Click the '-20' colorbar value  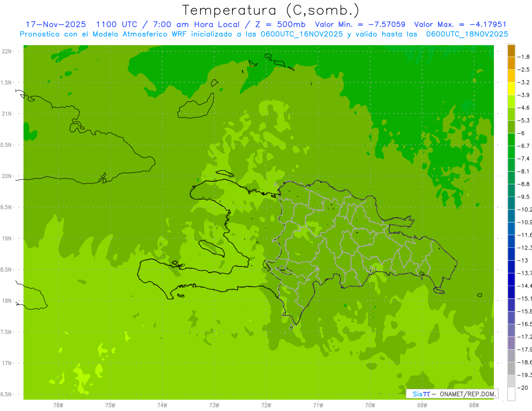(524, 388)
